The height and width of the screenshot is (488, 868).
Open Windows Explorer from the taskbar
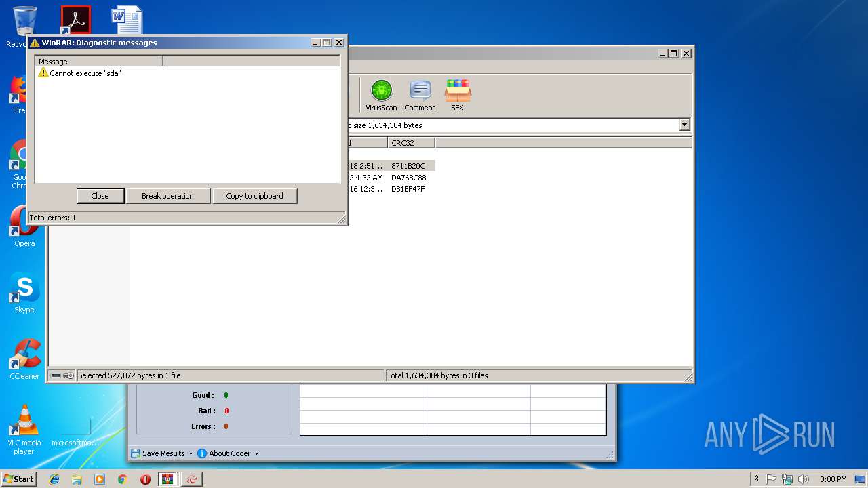pos(77,479)
